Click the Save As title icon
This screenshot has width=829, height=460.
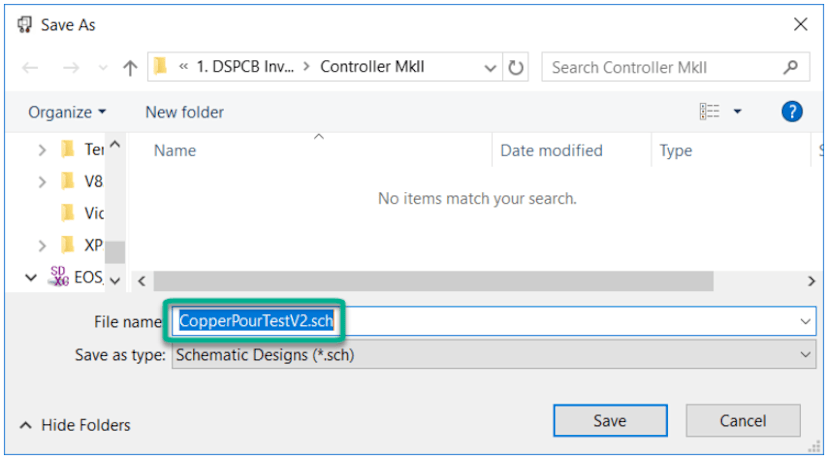coord(25,25)
